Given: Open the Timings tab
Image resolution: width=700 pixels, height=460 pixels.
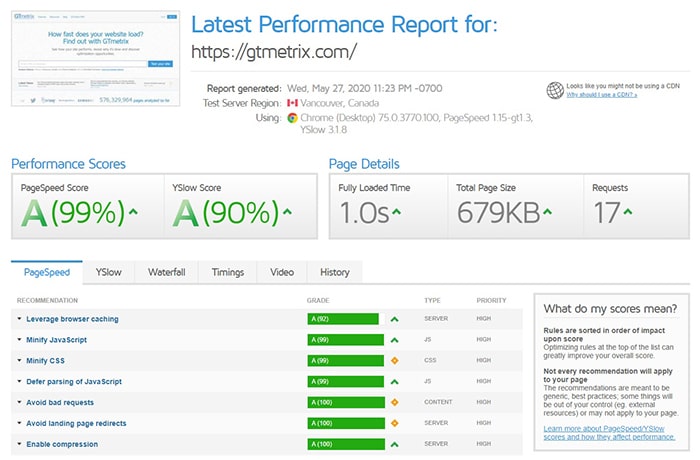Looking at the screenshot, I should (x=228, y=272).
